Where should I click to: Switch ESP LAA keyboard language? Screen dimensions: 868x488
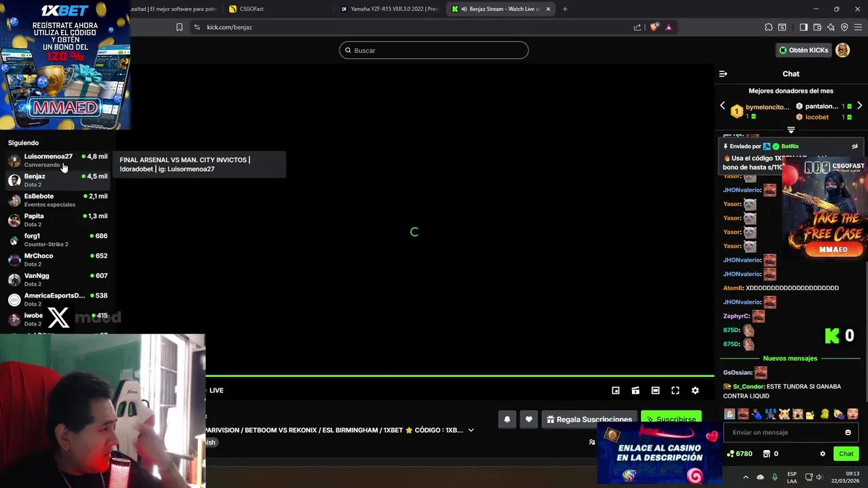pyautogui.click(x=792, y=477)
